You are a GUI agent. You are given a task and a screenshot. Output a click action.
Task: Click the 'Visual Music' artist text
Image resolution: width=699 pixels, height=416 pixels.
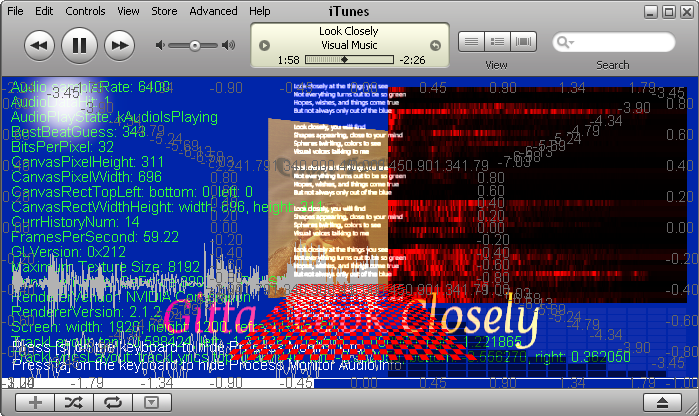pyautogui.click(x=349, y=45)
